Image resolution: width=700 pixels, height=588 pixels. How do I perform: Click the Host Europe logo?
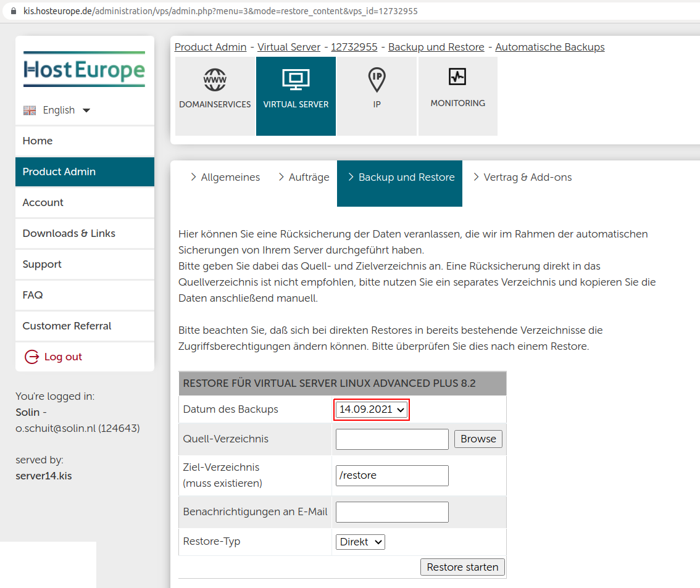(x=84, y=69)
